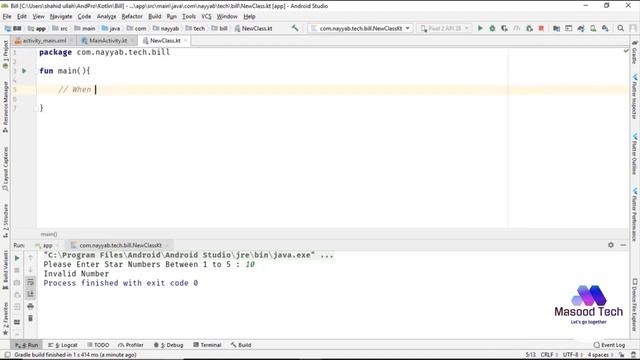Click the print icon in Run console
Viewport: 640px width, 360px height.
[x=30, y=306]
